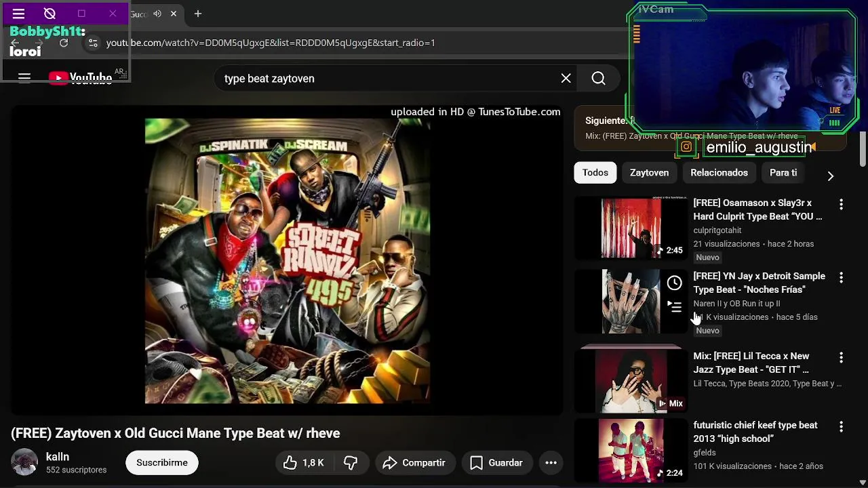This screenshot has width=868, height=488.
Task: Open kalln channel avatar
Action: click(x=24, y=462)
